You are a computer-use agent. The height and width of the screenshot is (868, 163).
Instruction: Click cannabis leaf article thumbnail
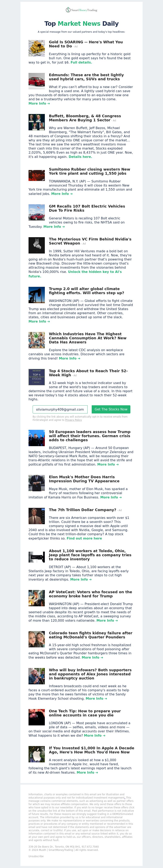37,340
